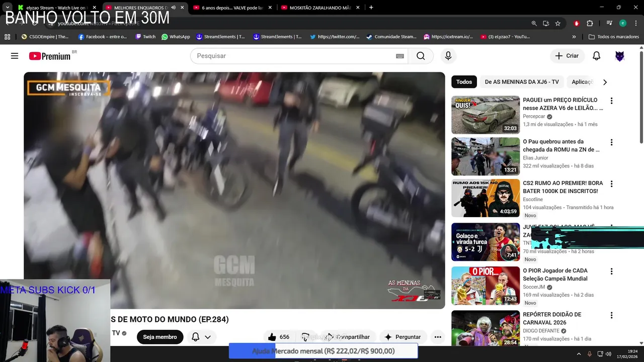Open options for O Pau quebrou video
The height and width of the screenshot is (362, 644).
pos(611,142)
